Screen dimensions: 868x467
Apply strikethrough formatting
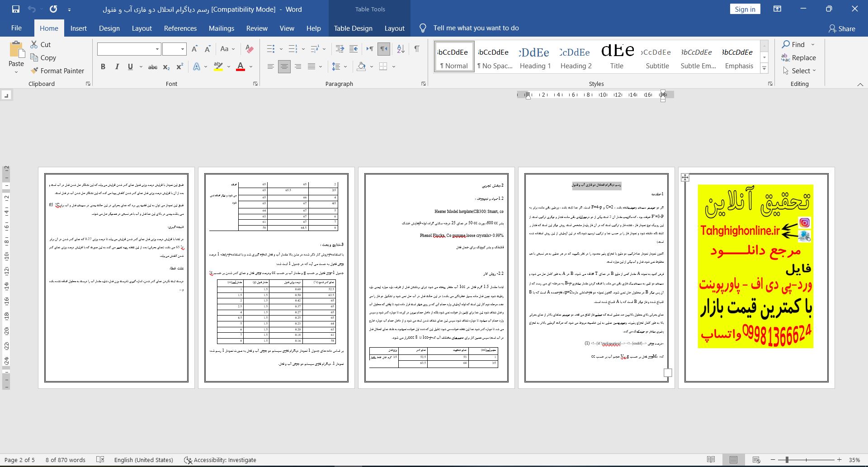[x=153, y=67]
